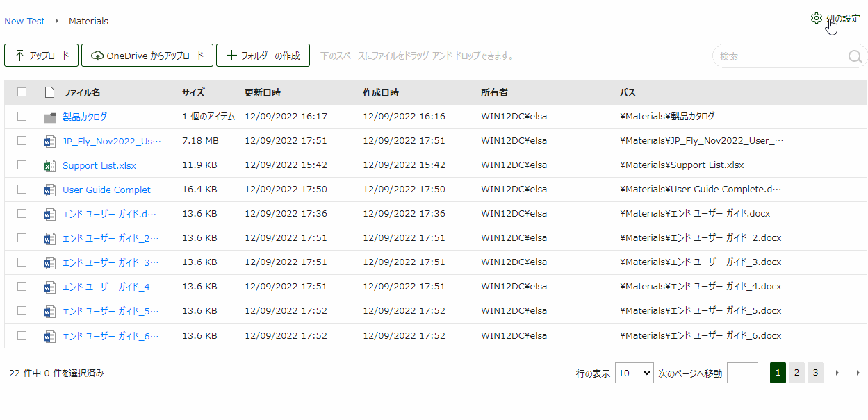Go to next page arrow
The width and height of the screenshot is (868, 420).
[837, 373]
